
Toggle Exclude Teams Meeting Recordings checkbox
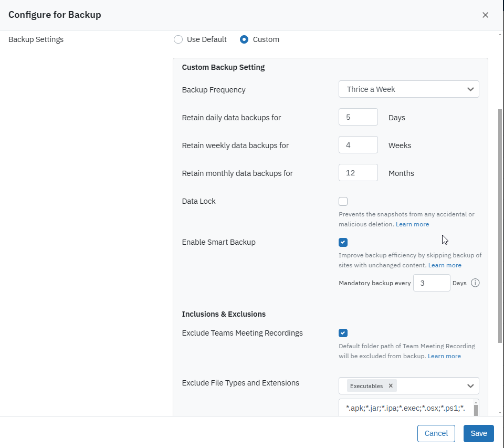click(x=343, y=333)
